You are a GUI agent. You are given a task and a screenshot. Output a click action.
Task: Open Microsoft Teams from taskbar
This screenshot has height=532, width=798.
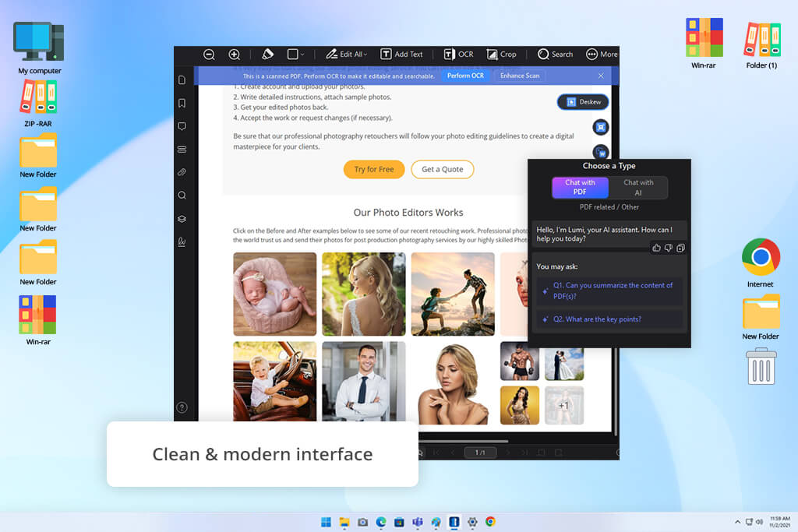click(418, 522)
